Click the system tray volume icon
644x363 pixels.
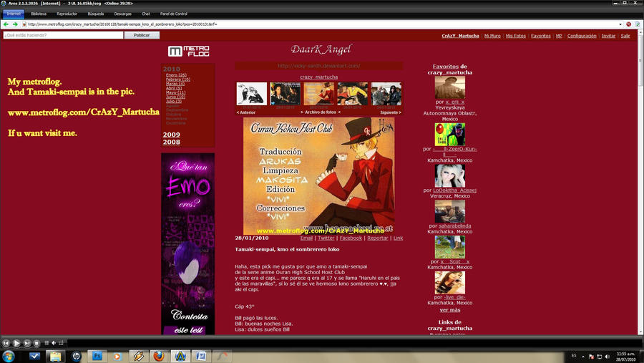click(x=607, y=357)
